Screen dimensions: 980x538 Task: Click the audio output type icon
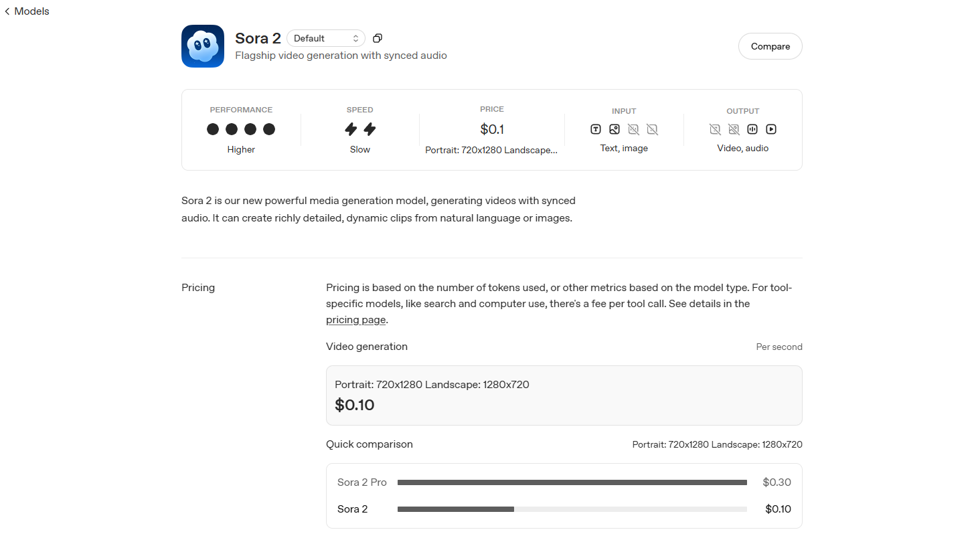752,129
